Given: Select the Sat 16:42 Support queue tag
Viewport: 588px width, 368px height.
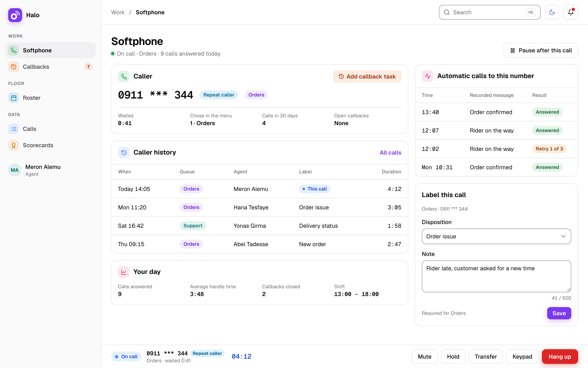Looking at the screenshot, I should click(193, 226).
